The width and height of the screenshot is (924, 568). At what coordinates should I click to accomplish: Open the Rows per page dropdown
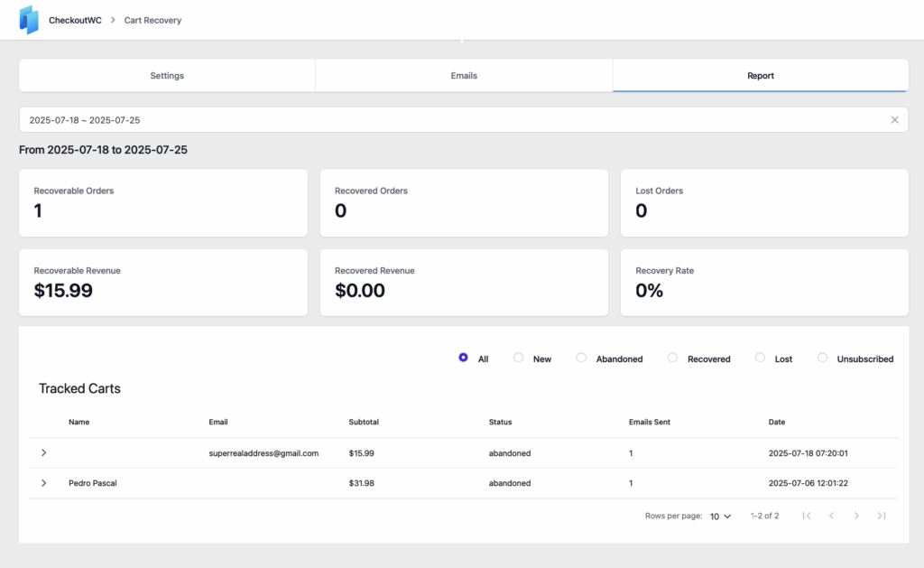pyautogui.click(x=720, y=517)
